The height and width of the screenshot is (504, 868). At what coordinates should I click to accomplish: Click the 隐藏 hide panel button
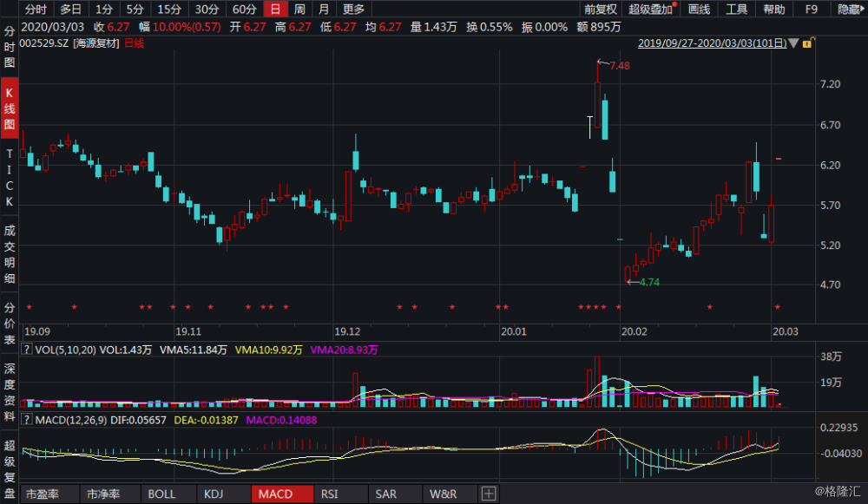click(849, 9)
